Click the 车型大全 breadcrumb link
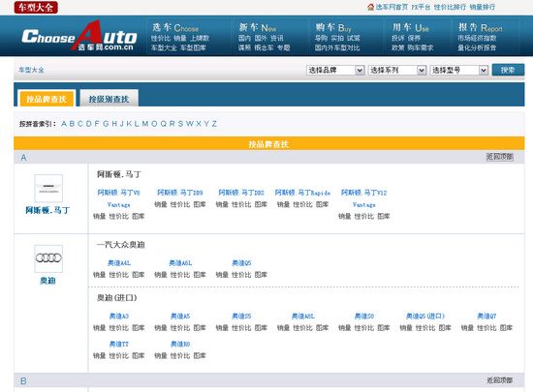The width and height of the screenshot is (533, 392). (x=31, y=70)
